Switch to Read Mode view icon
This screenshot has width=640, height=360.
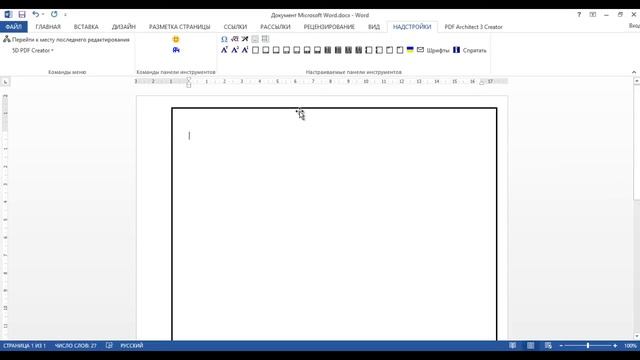(x=513, y=346)
